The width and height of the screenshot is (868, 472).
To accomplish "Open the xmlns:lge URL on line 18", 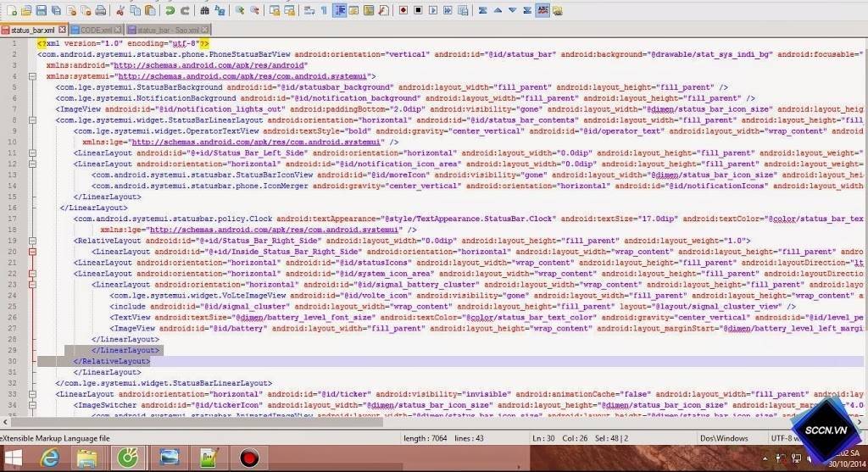I will click(x=274, y=230).
